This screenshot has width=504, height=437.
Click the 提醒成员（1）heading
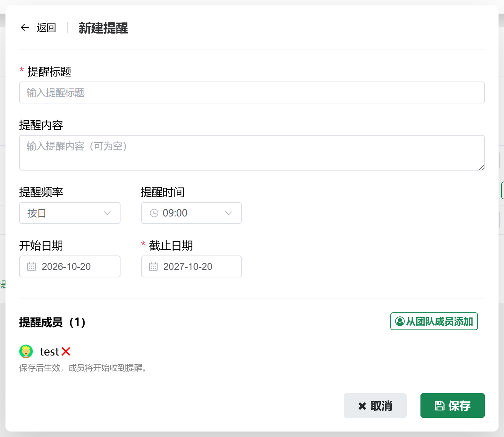click(52, 322)
